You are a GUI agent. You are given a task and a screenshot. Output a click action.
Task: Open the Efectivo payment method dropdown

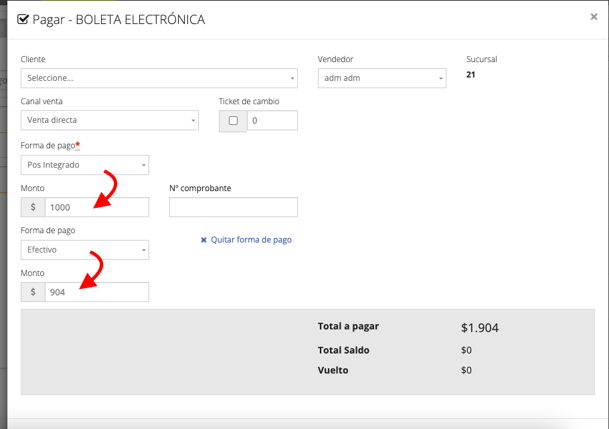point(85,250)
